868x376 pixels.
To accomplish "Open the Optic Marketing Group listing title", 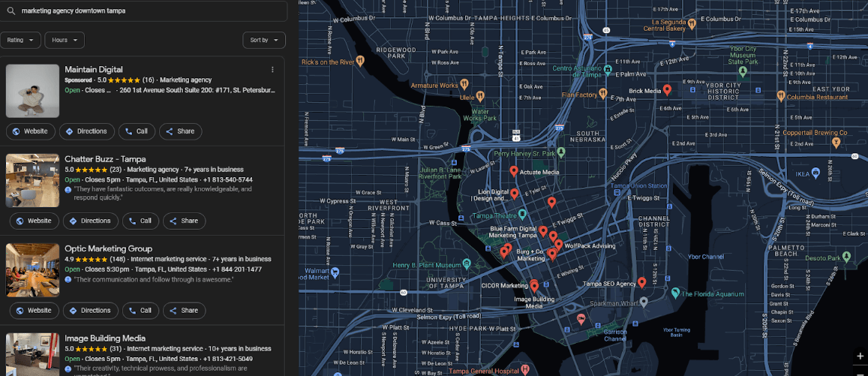I will click(x=109, y=248).
